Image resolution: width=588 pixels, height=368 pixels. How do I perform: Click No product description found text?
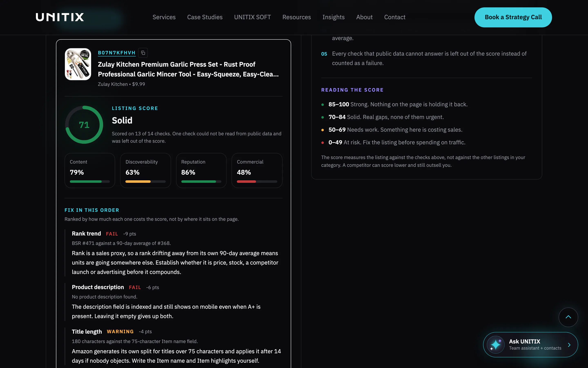click(x=105, y=297)
